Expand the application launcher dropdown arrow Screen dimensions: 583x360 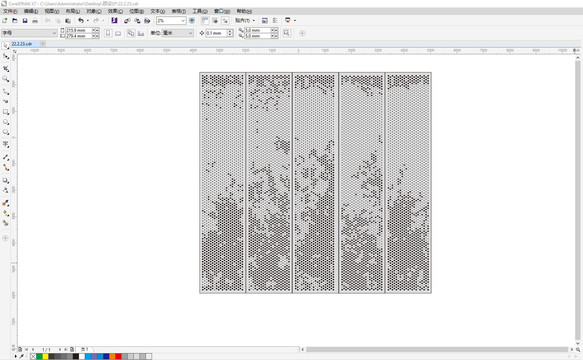[295, 20]
